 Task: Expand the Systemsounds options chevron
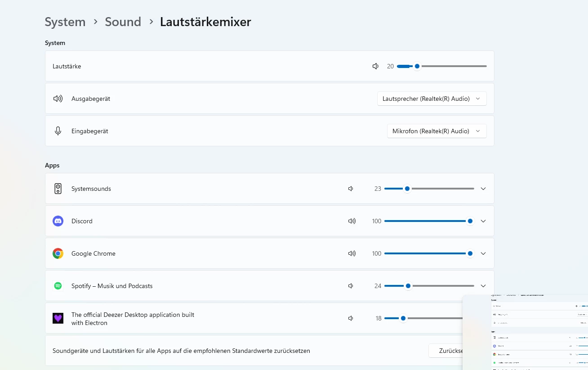(x=483, y=189)
